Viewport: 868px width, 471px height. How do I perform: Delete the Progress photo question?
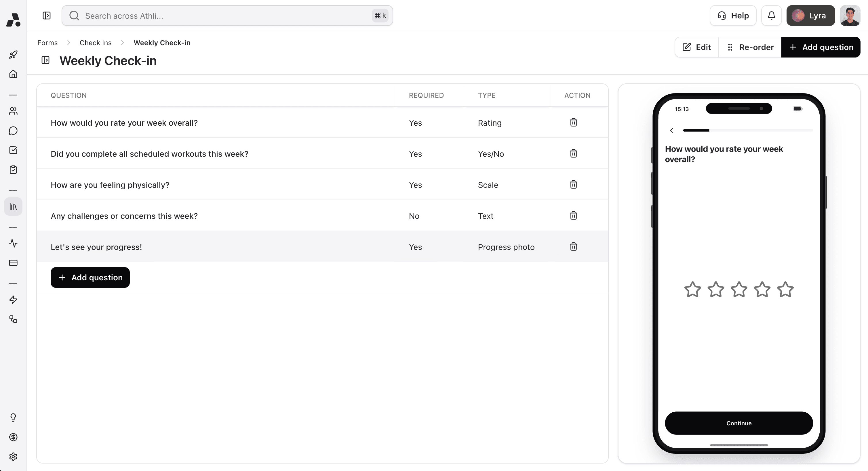pyautogui.click(x=573, y=246)
